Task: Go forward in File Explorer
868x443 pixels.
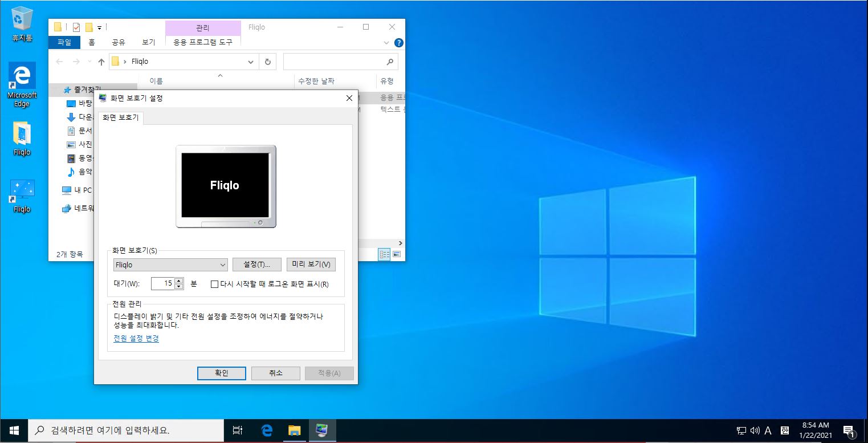Action: pos(76,62)
